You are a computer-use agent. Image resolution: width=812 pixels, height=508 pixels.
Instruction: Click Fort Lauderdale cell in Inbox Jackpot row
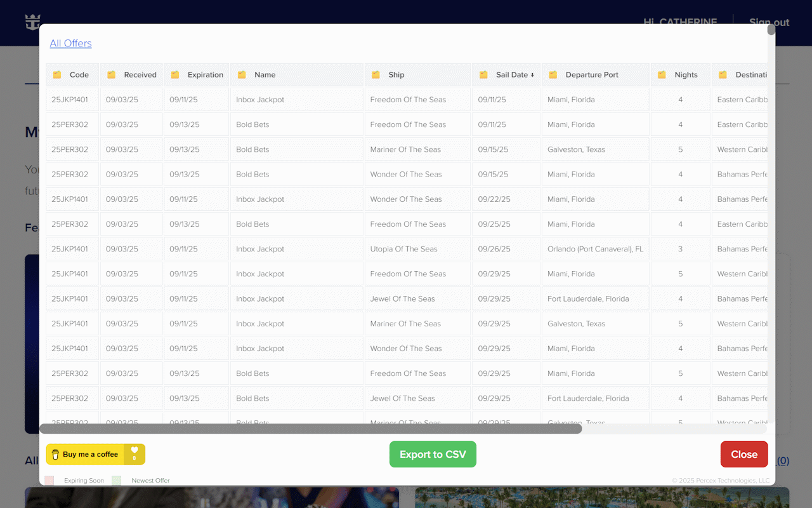point(595,299)
